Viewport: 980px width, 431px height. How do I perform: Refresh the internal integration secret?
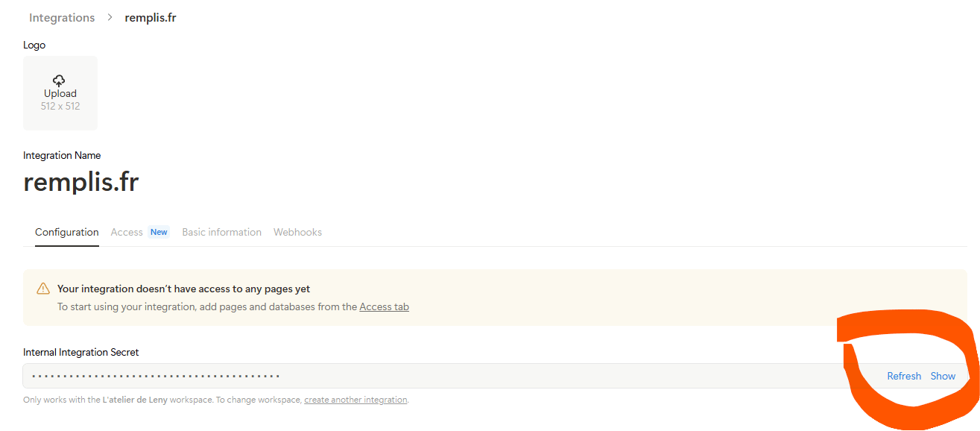point(904,376)
